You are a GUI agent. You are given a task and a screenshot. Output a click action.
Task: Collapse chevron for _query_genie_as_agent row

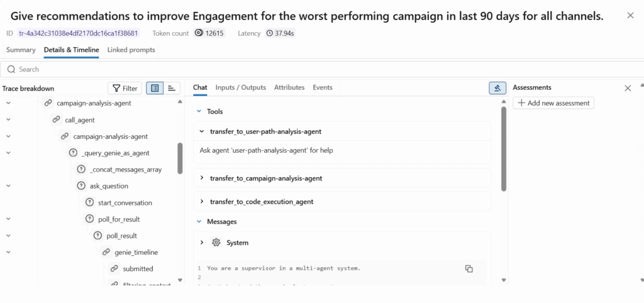tap(8, 153)
